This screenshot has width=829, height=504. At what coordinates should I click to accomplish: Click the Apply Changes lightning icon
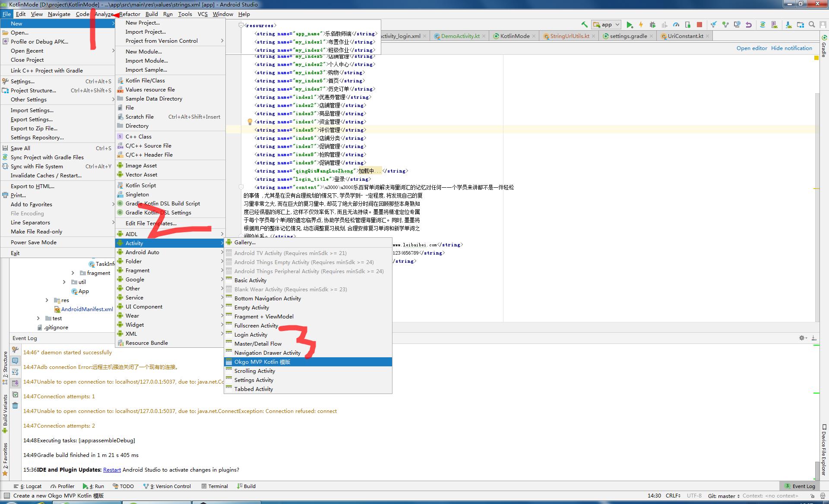641,25
